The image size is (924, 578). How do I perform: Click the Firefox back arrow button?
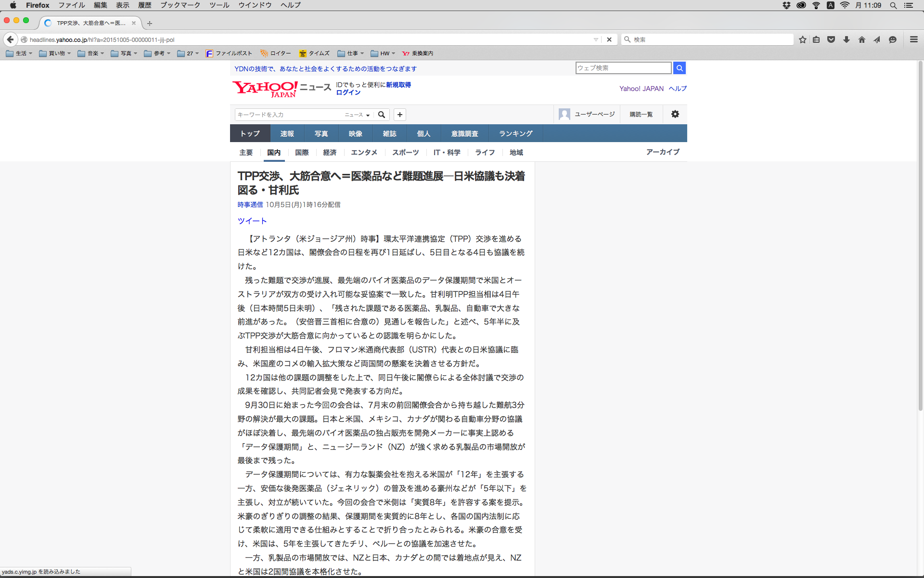[10, 39]
